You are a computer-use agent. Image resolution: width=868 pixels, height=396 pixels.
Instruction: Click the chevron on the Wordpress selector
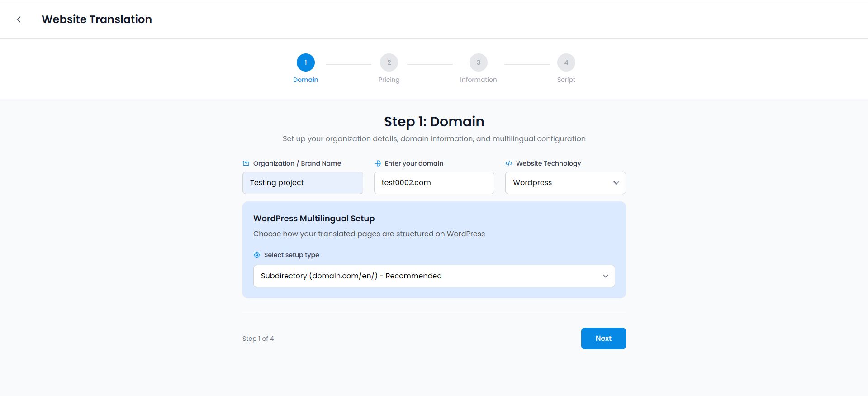point(616,183)
